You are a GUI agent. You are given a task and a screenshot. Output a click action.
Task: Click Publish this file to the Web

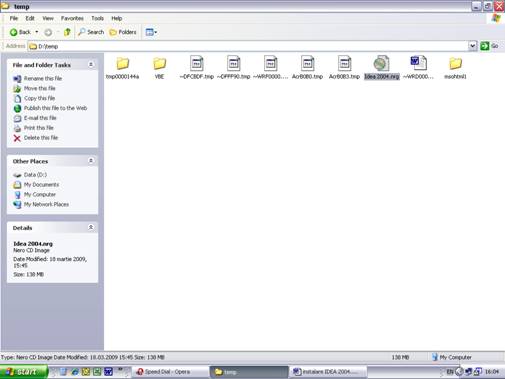55,108
